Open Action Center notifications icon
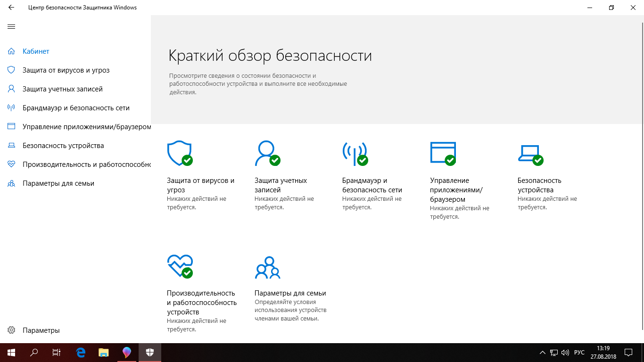This screenshot has width=644, height=362. click(x=628, y=353)
